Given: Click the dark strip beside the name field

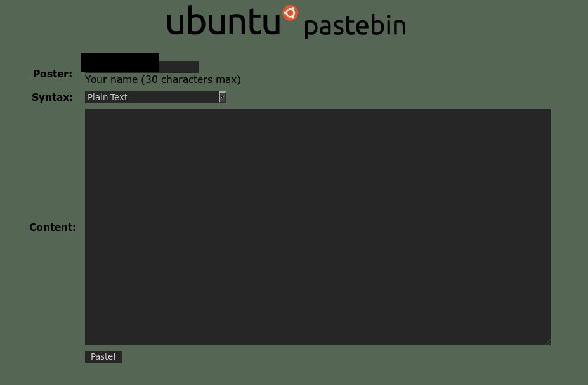Looking at the screenshot, I should point(180,65).
